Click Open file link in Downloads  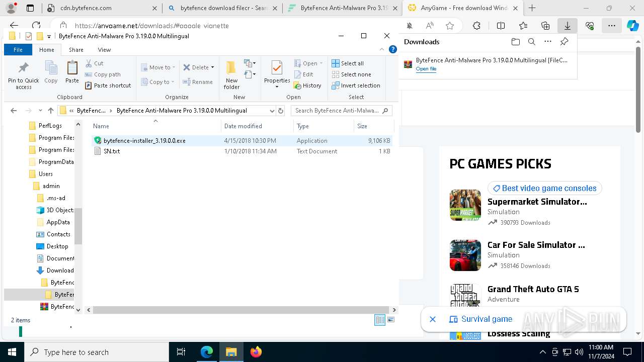[426, 69]
